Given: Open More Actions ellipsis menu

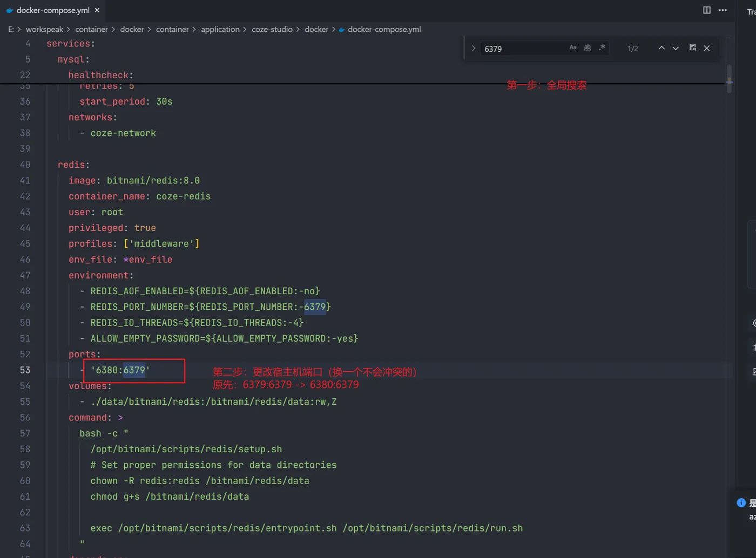Looking at the screenshot, I should (723, 10).
